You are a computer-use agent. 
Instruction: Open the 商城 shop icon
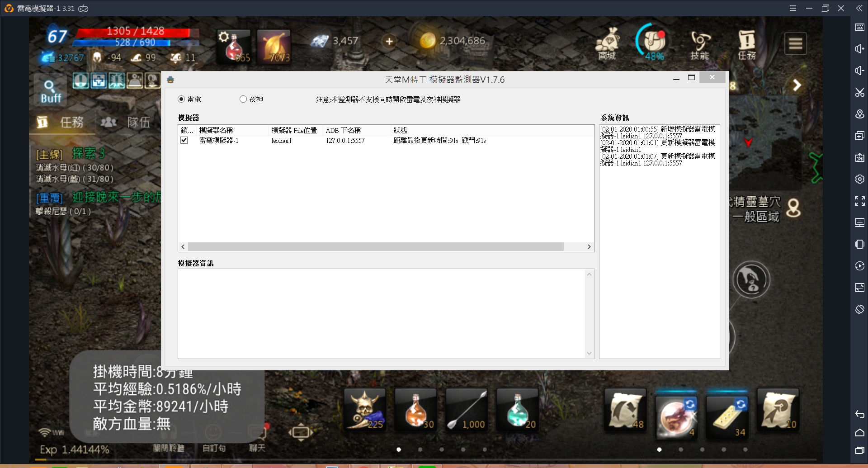click(607, 44)
